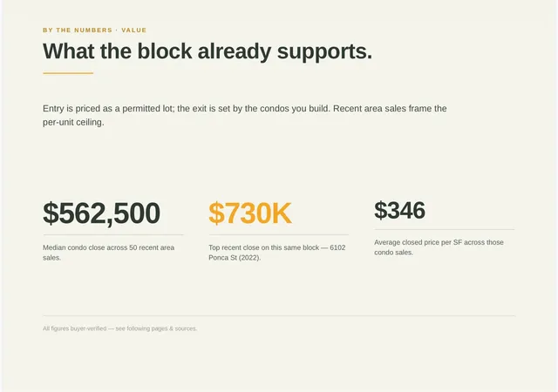Select the intro paragraph starting 'Entry is priced'

(x=245, y=115)
